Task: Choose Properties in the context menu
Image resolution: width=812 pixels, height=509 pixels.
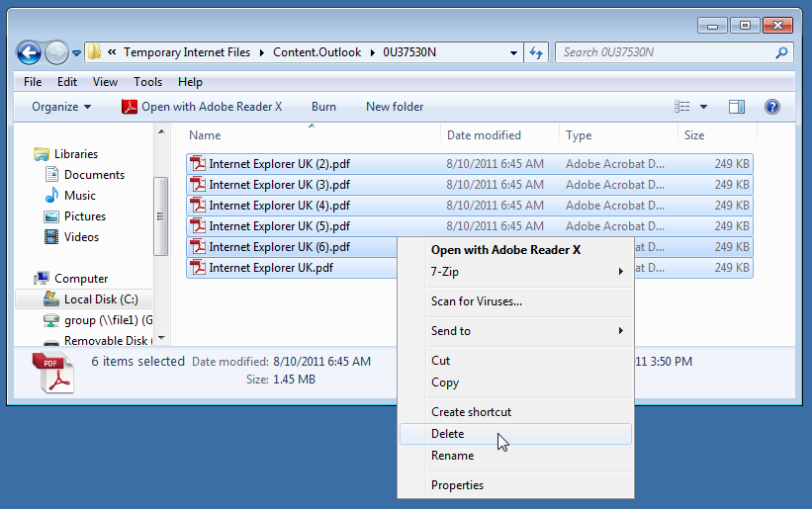Action: pos(516,485)
